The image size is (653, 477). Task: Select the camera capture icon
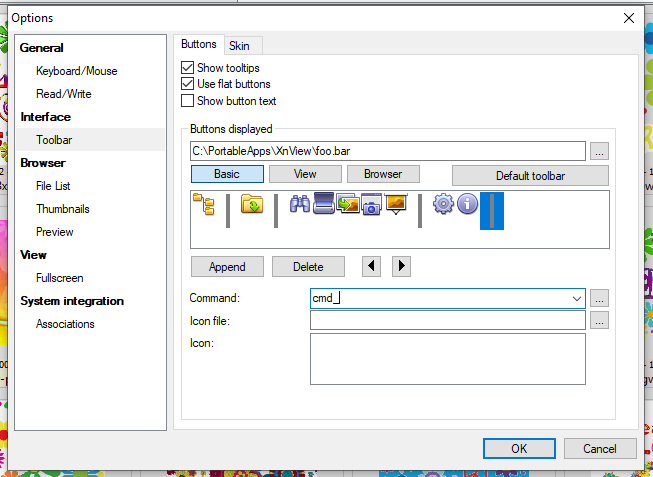click(x=371, y=204)
